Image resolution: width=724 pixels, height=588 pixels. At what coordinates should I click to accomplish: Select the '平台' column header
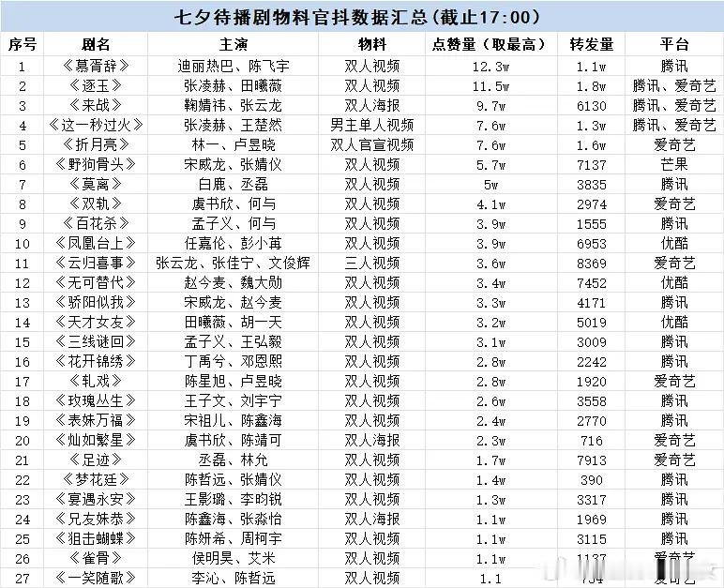(x=674, y=45)
